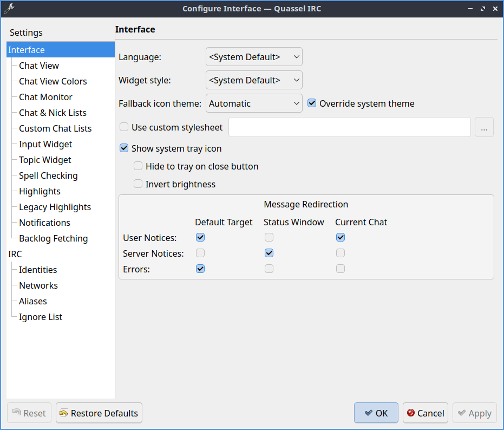Screen dimensions: 504x430
Task: Select Chat View Colors settings page
Action: [53, 81]
